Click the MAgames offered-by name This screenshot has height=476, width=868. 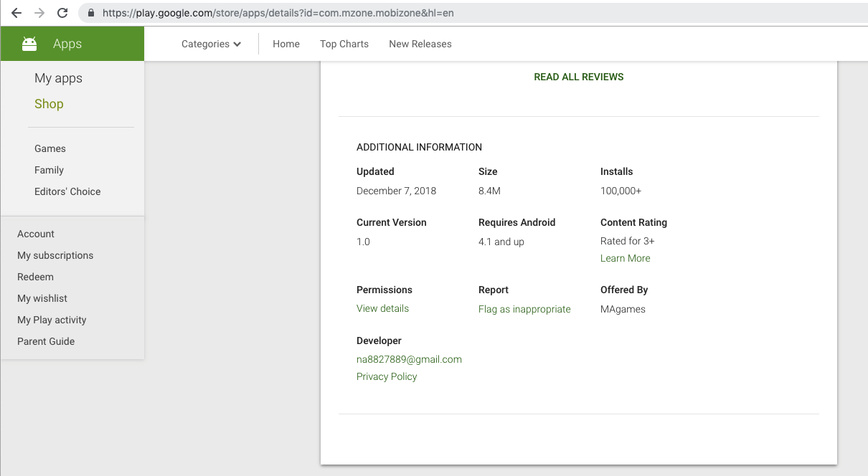[x=623, y=309]
